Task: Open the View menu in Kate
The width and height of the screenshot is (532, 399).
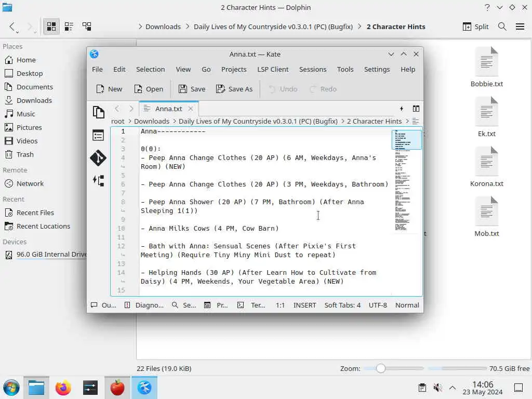Action: pos(183,69)
